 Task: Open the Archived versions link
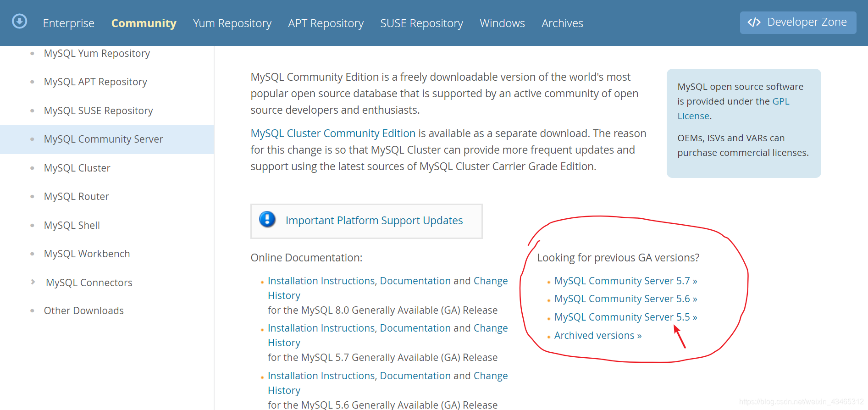597,336
